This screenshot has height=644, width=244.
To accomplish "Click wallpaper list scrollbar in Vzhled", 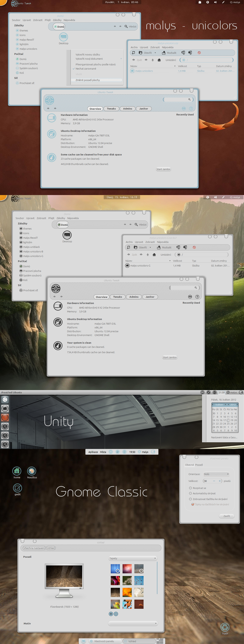I will [x=157, y=578].
